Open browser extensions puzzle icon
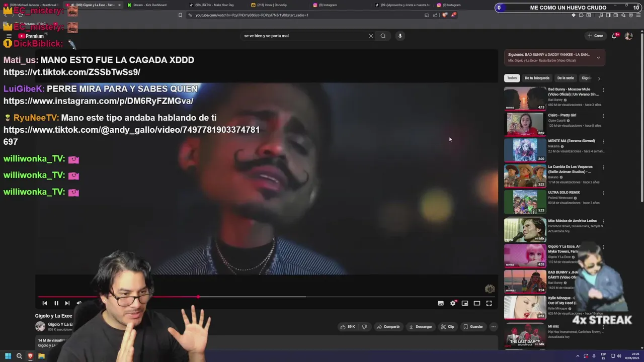 click(581, 15)
